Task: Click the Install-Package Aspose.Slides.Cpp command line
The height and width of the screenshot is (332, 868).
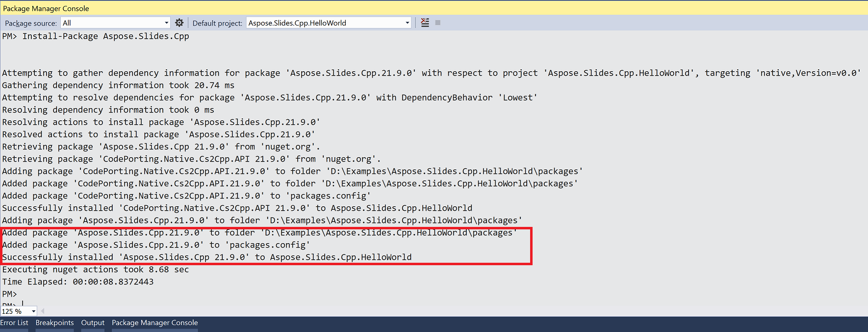Action: pyautogui.click(x=96, y=36)
